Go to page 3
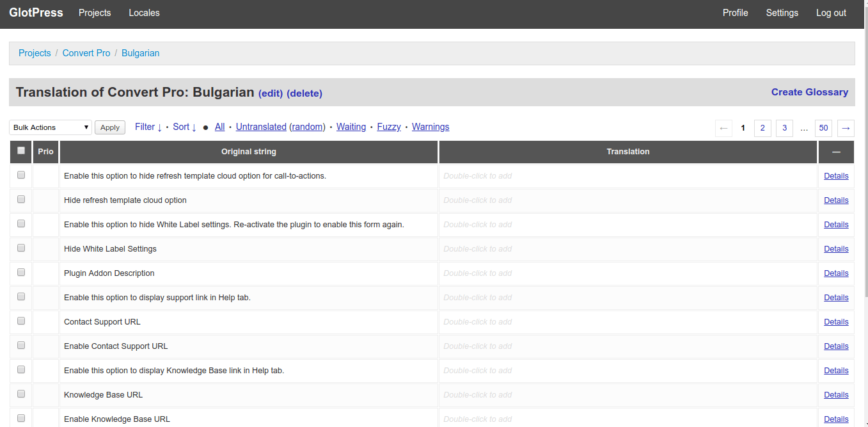 (x=784, y=128)
